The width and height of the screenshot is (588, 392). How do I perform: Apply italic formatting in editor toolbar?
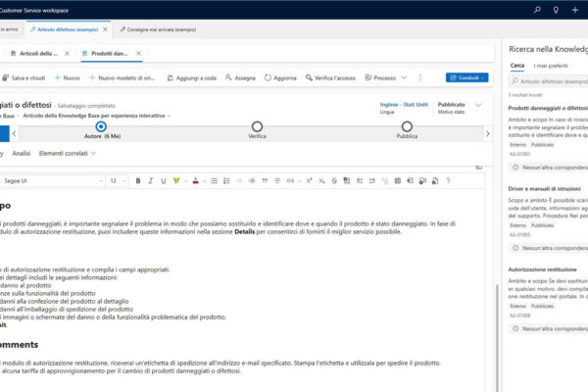(x=151, y=180)
